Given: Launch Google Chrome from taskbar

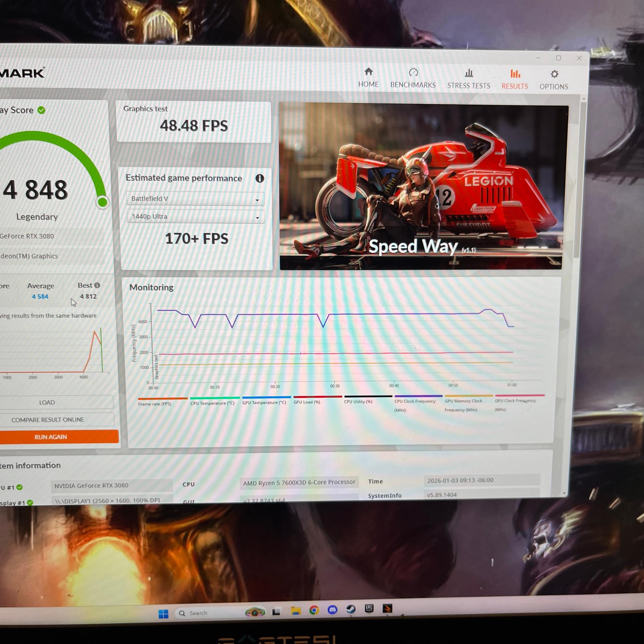Looking at the screenshot, I should [314, 610].
